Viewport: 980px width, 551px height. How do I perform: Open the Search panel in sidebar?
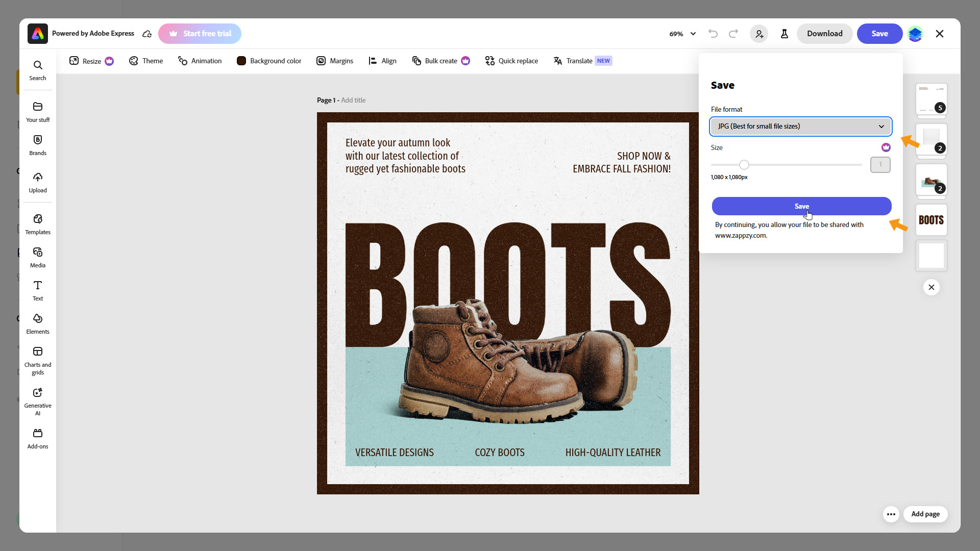(37, 70)
